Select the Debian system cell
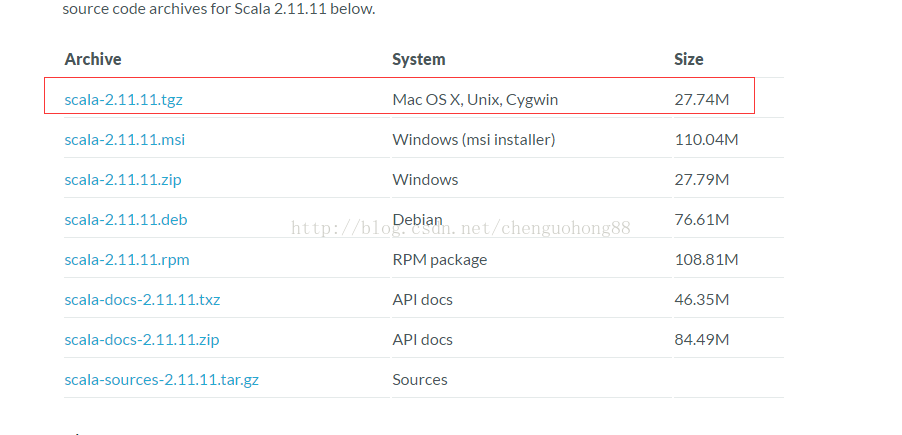The image size is (902, 435). pos(418,220)
